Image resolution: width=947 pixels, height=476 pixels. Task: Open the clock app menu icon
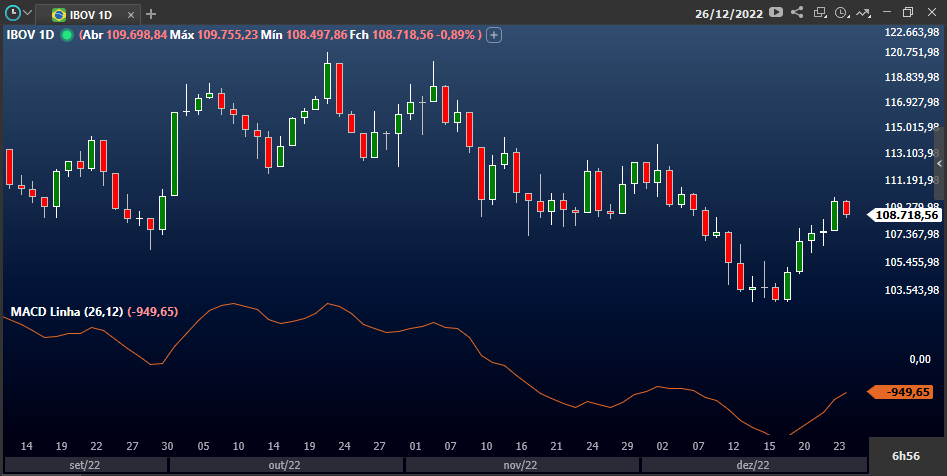(12, 12)
